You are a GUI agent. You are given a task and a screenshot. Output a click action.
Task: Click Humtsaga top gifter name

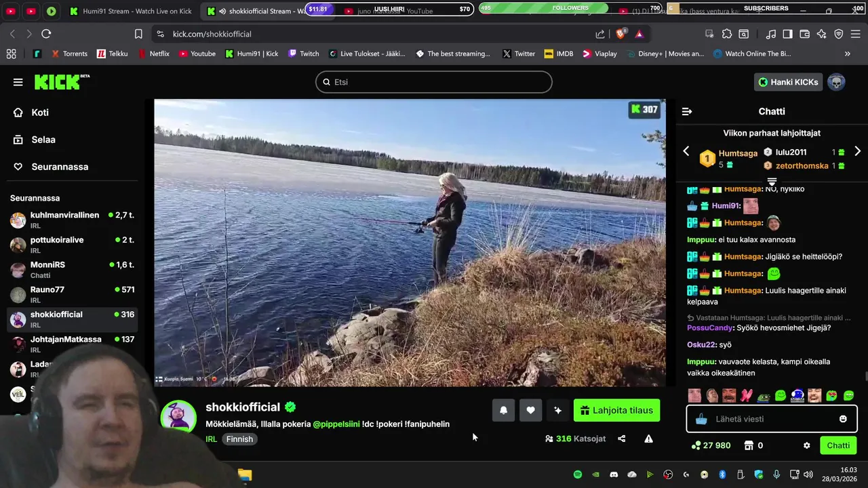click(738, 153)
